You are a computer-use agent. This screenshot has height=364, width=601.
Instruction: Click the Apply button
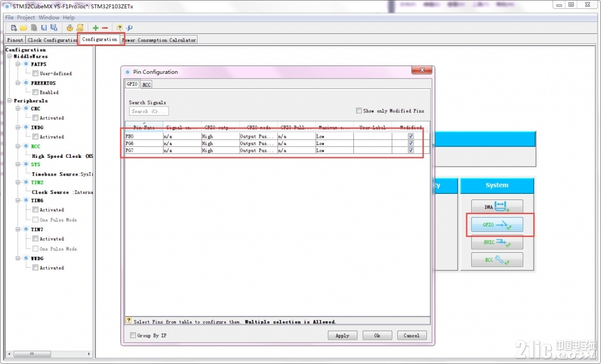click(342, 335)
